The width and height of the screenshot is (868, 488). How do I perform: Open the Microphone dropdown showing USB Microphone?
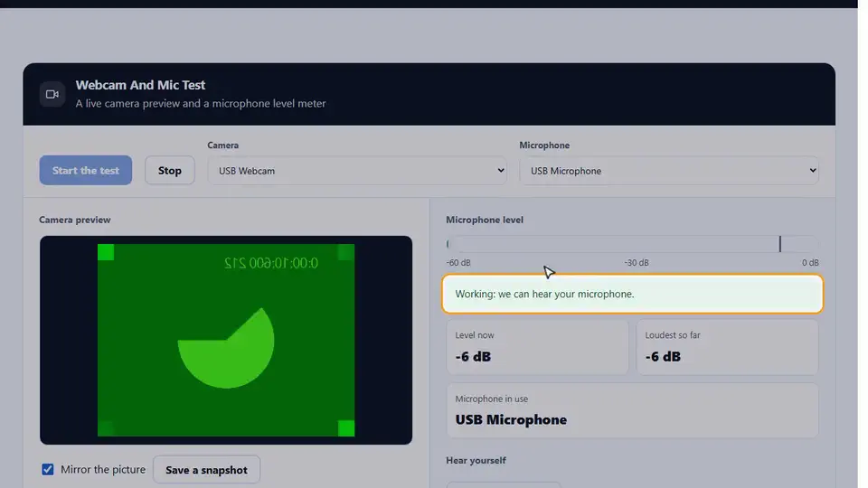[669, 171]
